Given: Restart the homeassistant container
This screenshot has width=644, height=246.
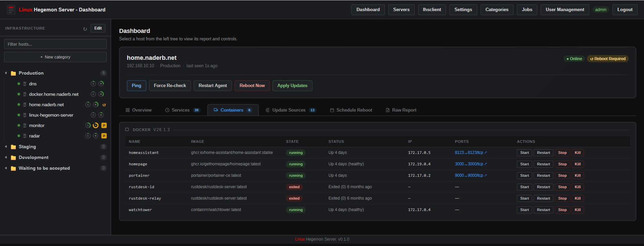Looking at the screenshot, I should 543,153.
